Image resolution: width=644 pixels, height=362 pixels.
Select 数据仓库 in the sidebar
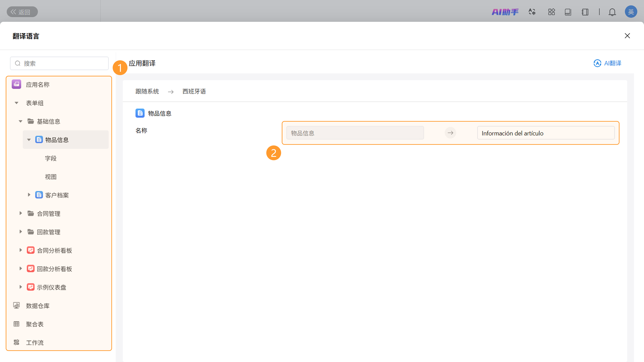coord(38,306)
